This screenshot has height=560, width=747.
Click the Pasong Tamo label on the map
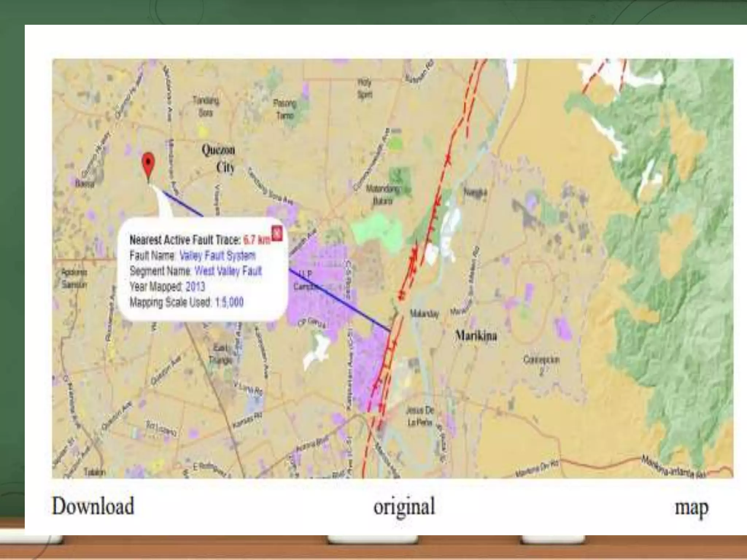(285, 109)
